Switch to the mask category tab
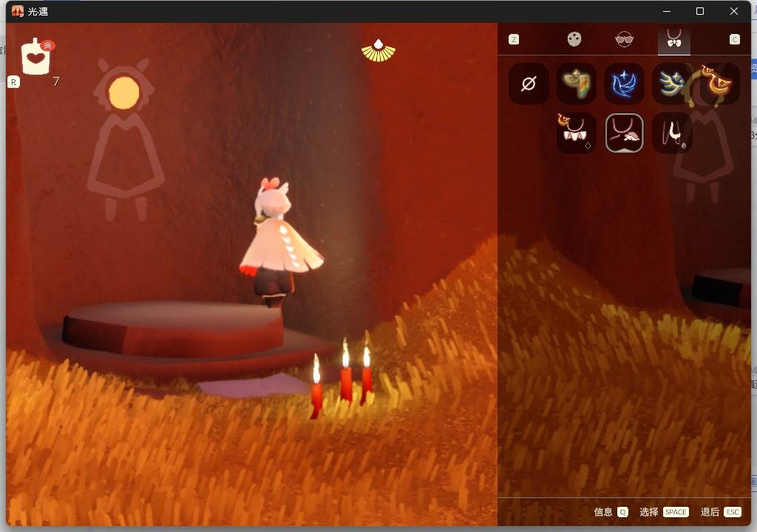Screen dimensions: 757x532 (574, 39)
